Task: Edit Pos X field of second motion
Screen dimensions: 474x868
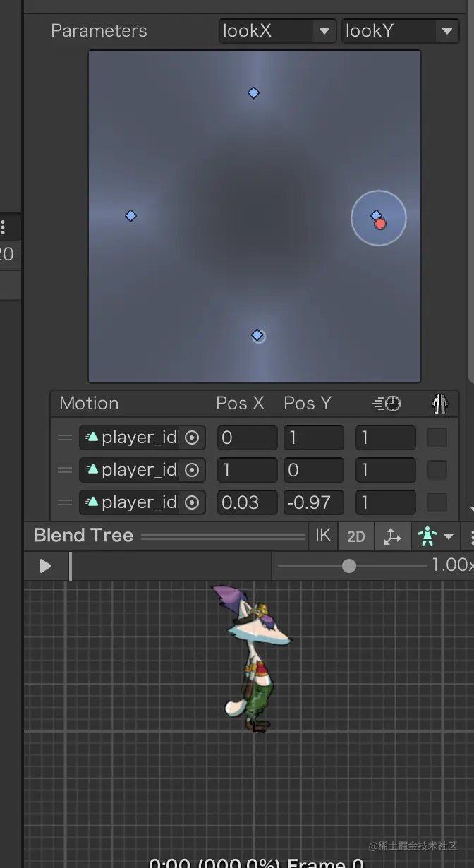Action: tap(247, 470)
